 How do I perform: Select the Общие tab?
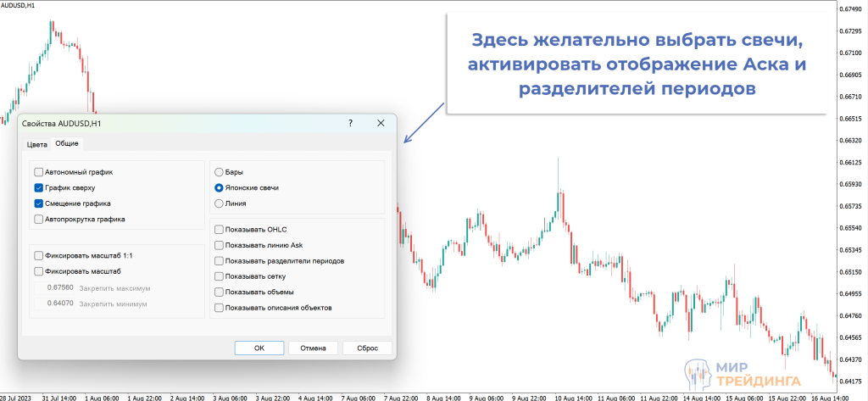67,144
